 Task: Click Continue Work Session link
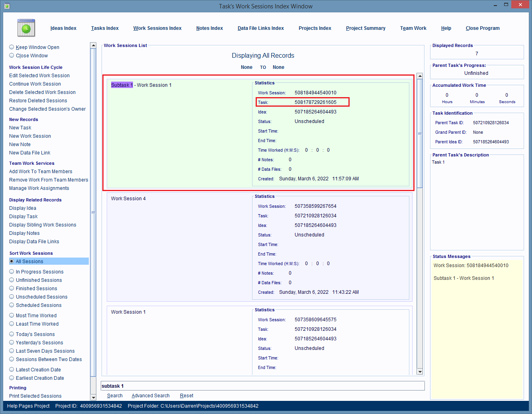pyautogui.click(x=35, y=84)
